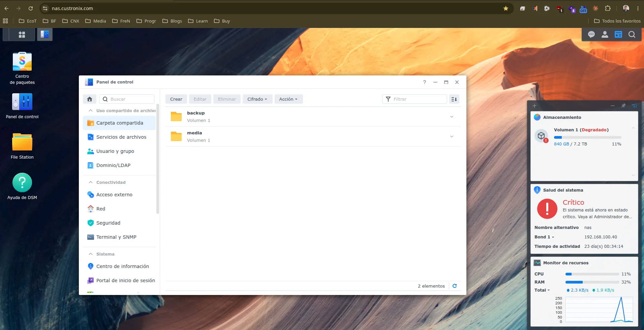
Task: Click CPU usage bar
Action: coord(592,274)
